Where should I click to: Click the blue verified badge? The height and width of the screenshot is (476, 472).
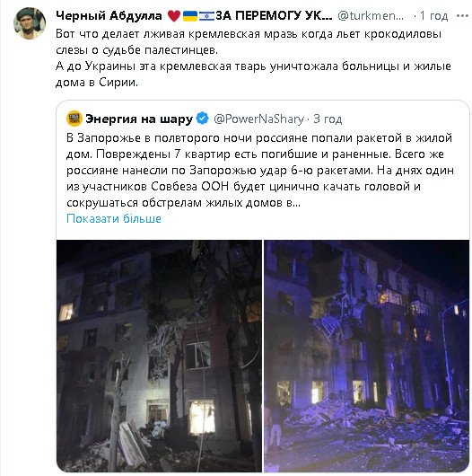202,118
